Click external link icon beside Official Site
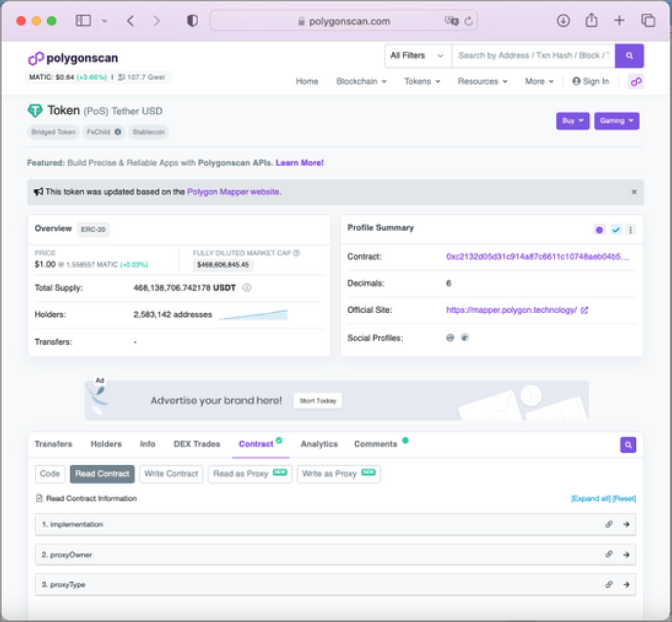Image resolution: width=672 pixels, height=622 pixels. tap(584, 310)
